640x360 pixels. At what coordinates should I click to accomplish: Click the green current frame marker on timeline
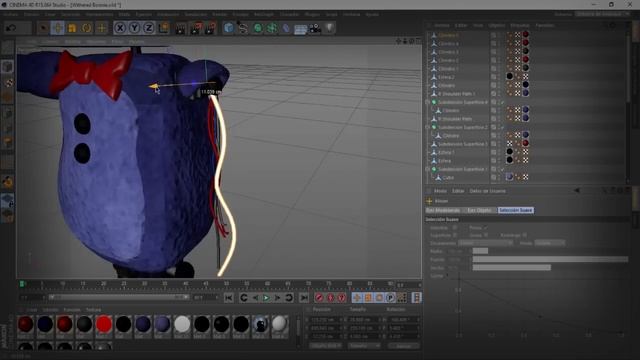pyautogui.click(x=22, y=283)
